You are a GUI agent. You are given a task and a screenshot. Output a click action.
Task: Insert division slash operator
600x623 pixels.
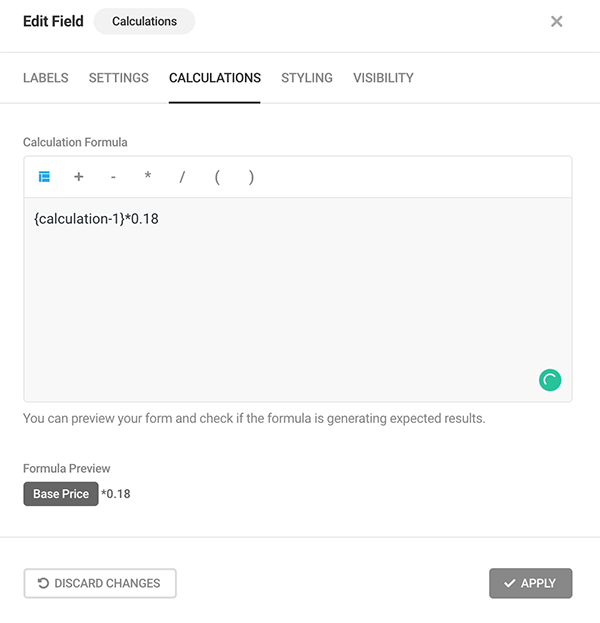point(182,177)
